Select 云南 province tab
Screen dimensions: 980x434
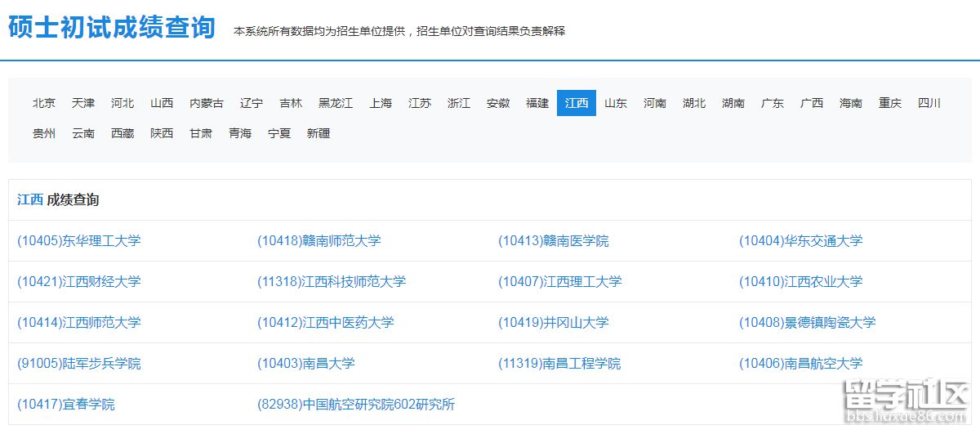[83, 133]
